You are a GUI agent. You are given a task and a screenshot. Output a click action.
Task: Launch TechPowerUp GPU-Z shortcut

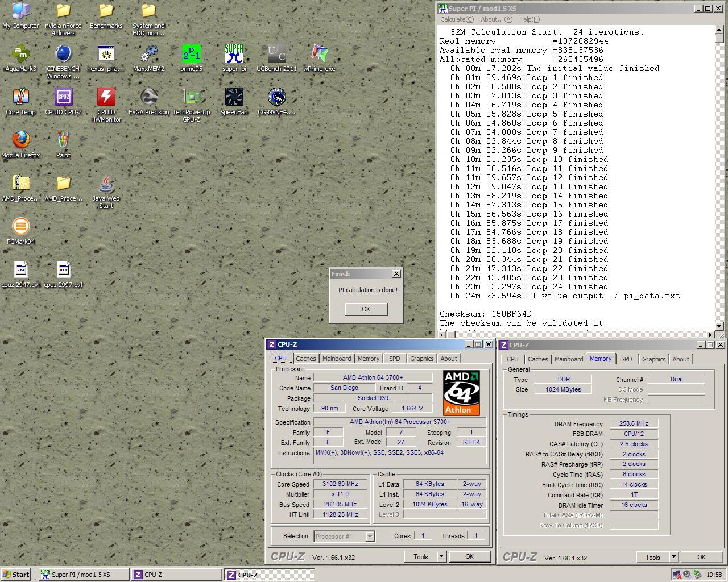191,106
